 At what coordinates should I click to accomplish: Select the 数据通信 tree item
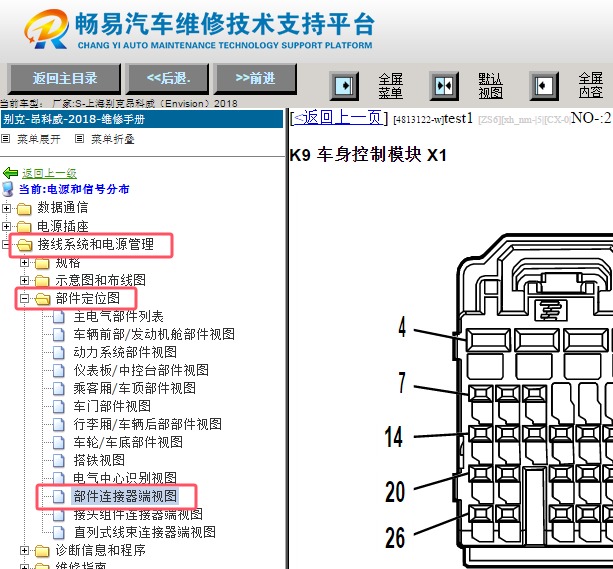click(x=63, y=208)
